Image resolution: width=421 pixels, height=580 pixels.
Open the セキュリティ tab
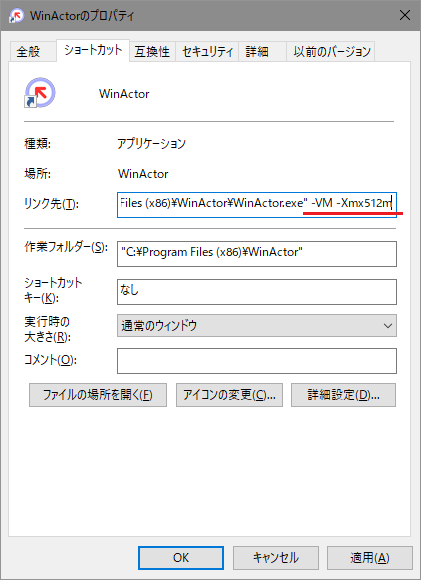point(208,51)
